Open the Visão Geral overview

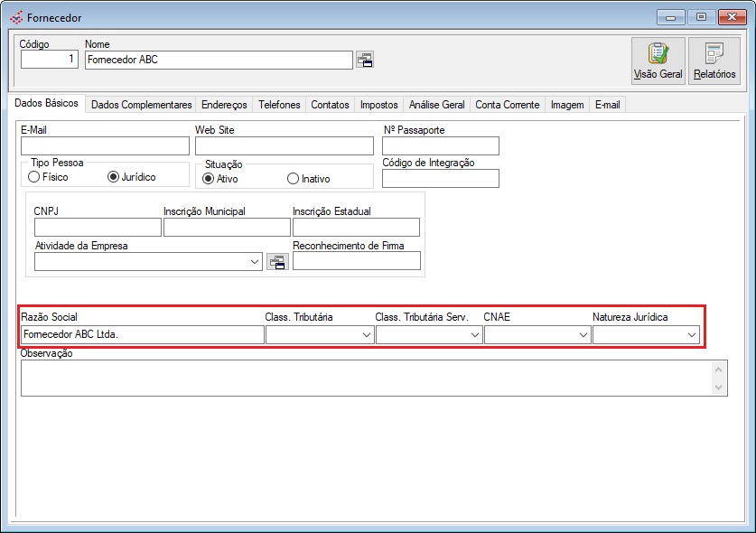(x=658, y=61)
